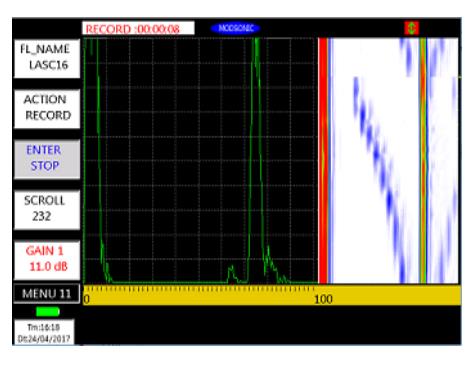The height and width of the screenshot is (365, 475).
Task: Click the RECORD 00:00:08 timer field
Action: [x=138, y=28]
